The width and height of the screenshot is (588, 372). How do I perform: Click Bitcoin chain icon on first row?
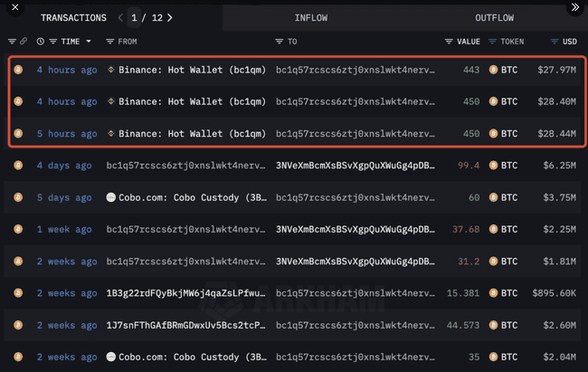point(17,70)
